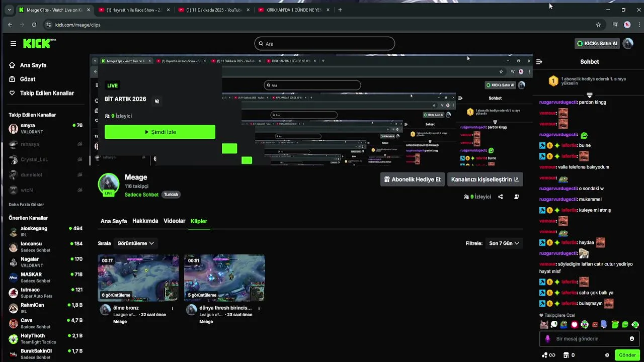Image resolution: width=644 pixels, height=362 pixels.
Task: Play the dünya thresh birincisi clip thumbnail
Action: point(224,278)
